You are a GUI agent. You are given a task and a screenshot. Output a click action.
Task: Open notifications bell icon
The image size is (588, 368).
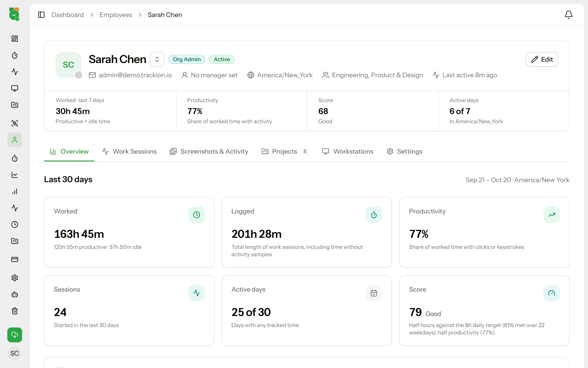point(568,15)
